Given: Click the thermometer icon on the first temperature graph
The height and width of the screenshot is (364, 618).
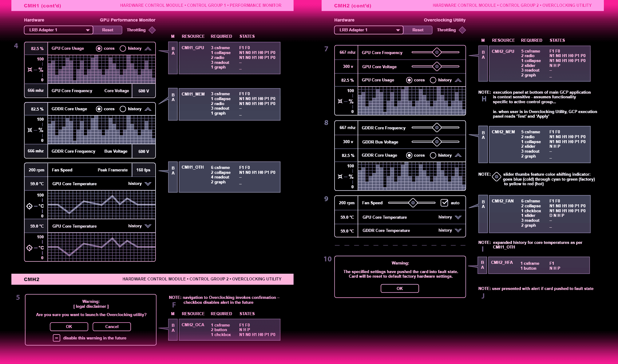Looking at the screenshot, I should (x=30, y=206).
